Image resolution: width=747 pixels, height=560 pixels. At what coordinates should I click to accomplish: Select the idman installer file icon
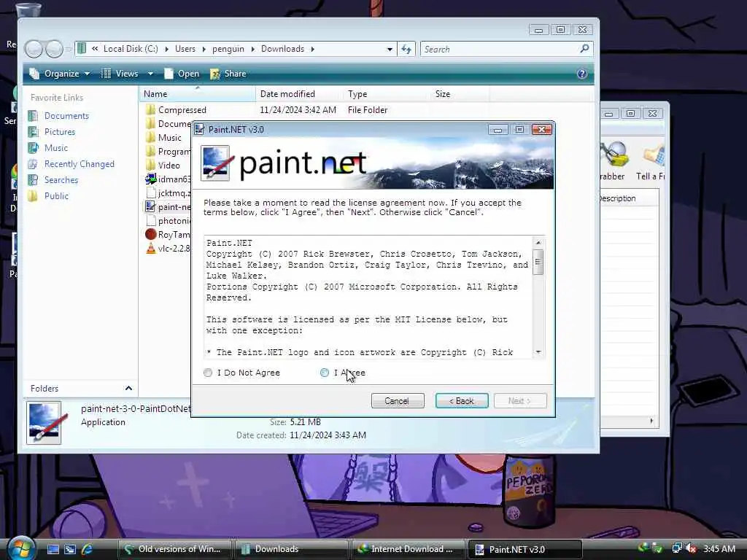click(150, 179)
